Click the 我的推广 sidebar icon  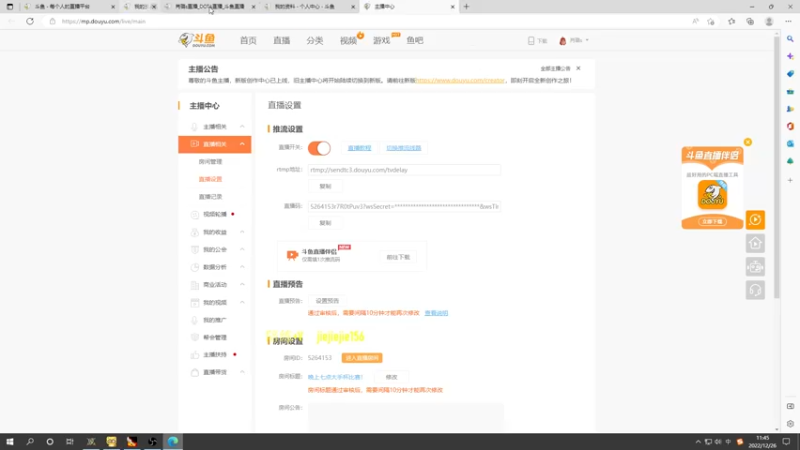194,320
